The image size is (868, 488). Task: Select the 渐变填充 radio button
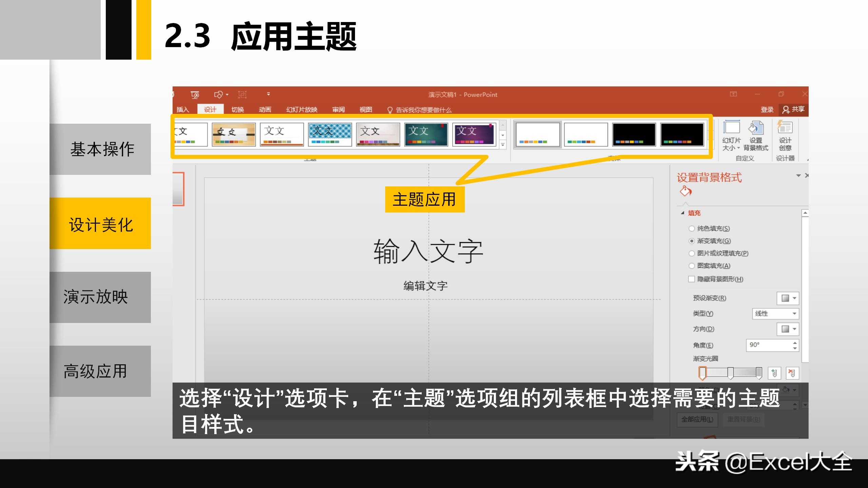pos(691,241)
